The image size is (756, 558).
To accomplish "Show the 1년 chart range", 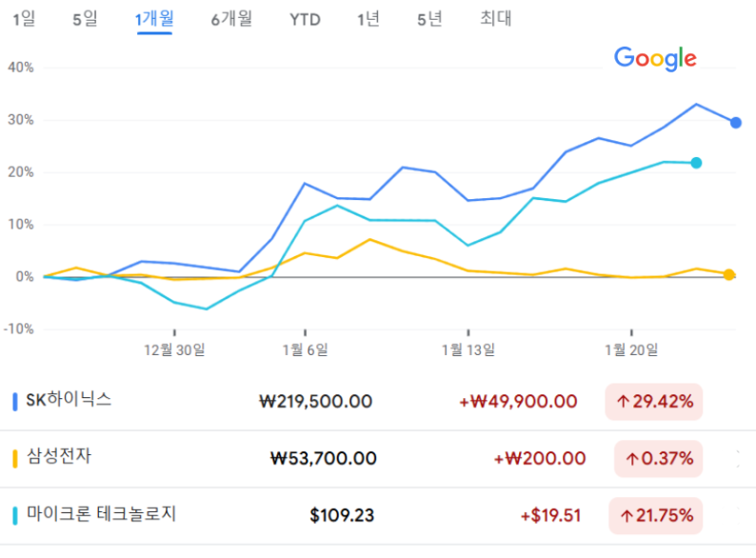I will 368,19.
